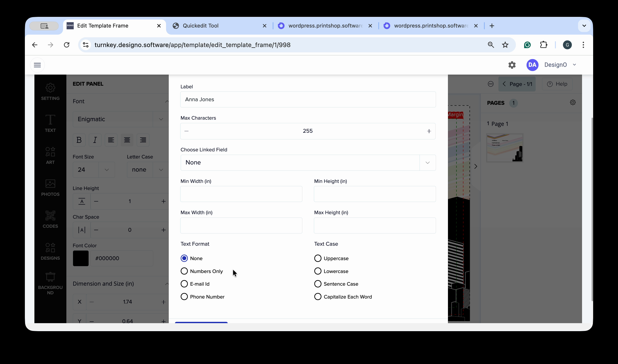The width and height of the screenshot is (618, 364).
Task: Switch to the Quickedit Tool tab
Action: (200, 26)
